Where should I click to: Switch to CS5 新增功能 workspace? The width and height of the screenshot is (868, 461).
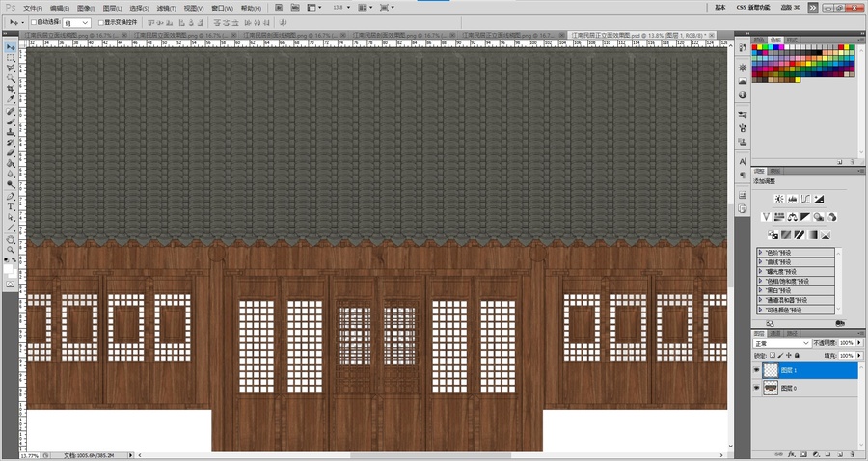[x=753, y=7]
